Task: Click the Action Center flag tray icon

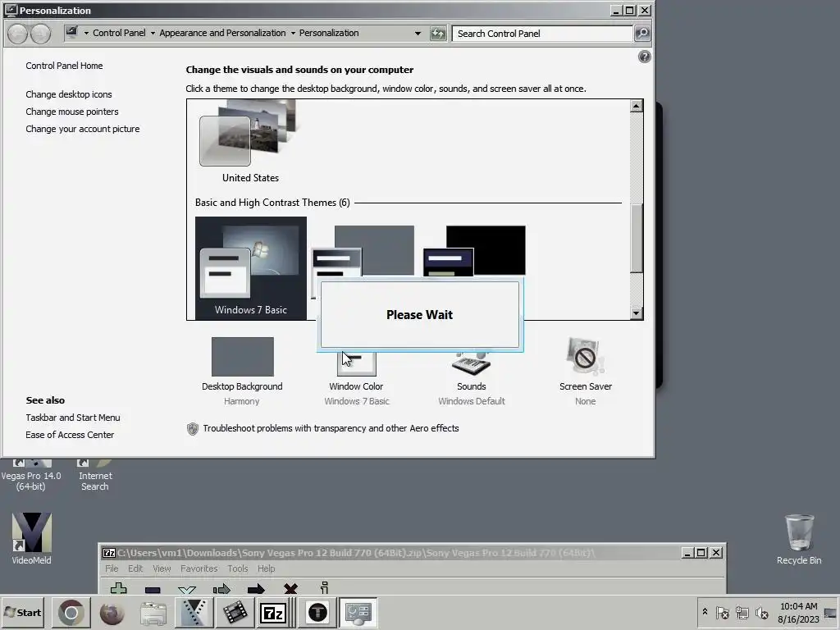Action: coord(722,612)
